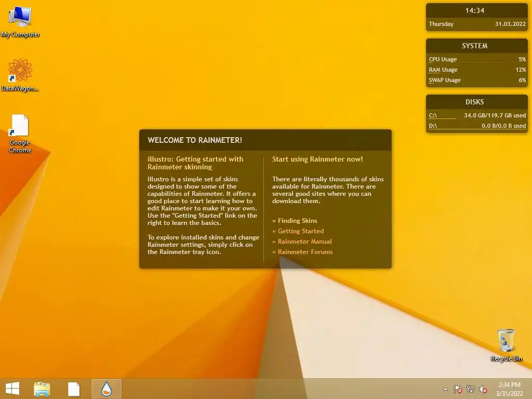The width and height of the screenshot is (532, 399).
Task: Click the CPU Usage row
Action: (477, 59)
